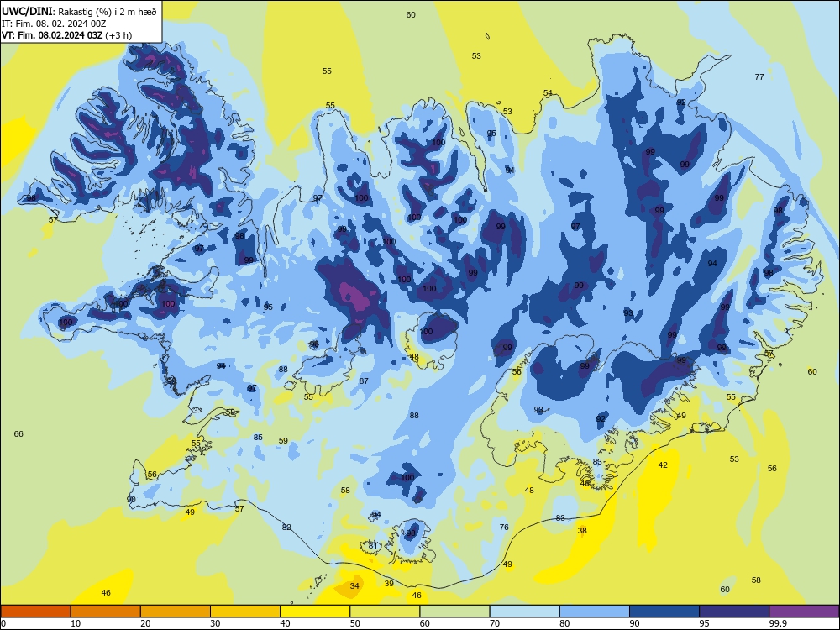Screen dimensions: 840x630
Task: Click the map value 82 on map
Action: coord(286,528)
